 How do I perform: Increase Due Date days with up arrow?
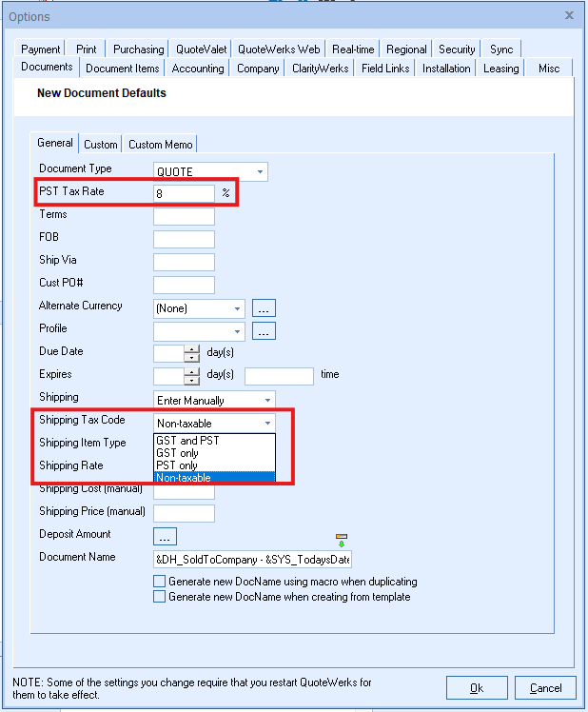click(192, 348)
